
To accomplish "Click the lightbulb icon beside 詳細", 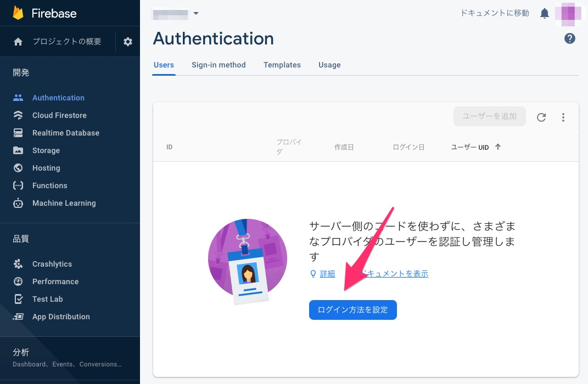I will pos(313,274).
